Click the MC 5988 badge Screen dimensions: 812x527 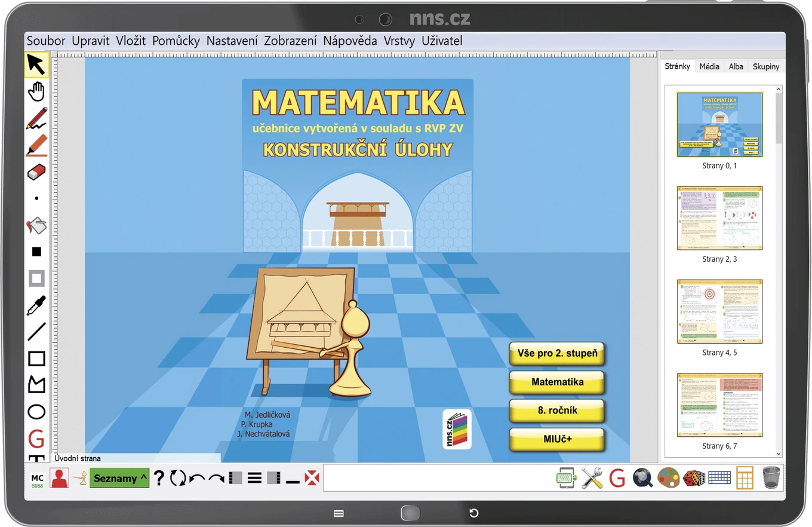pos(37,481)
